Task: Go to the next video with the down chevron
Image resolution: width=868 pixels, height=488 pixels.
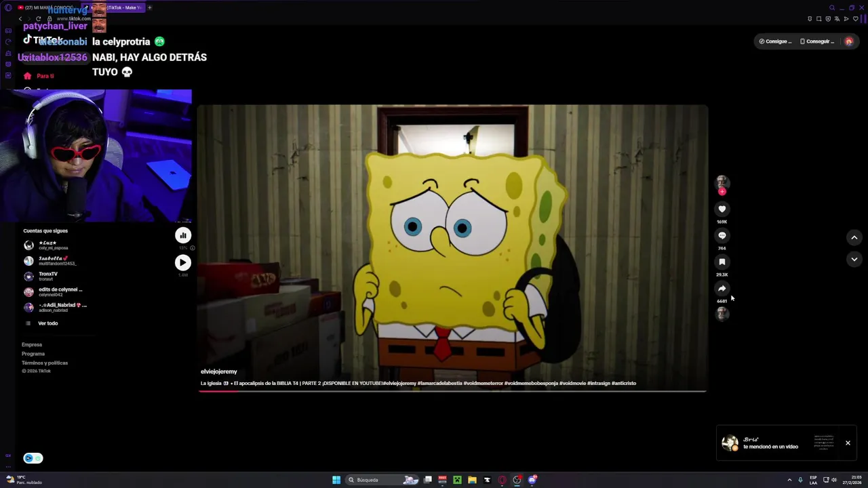Action: coord(854,260)
